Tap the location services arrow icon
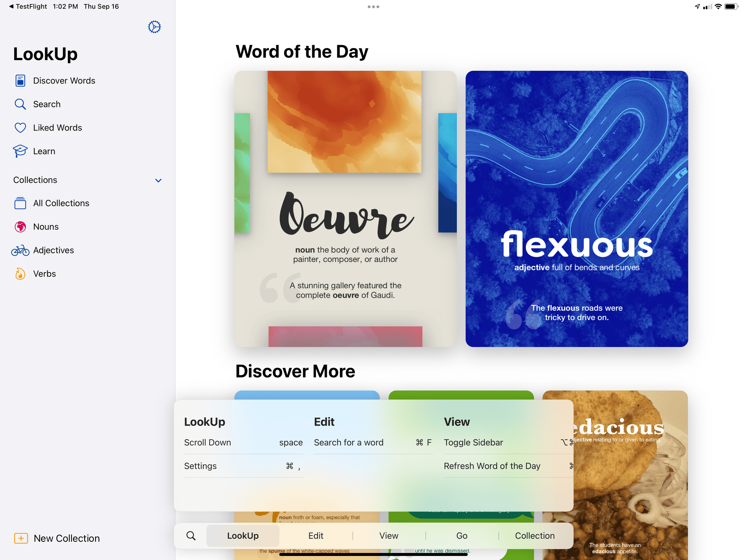747x560 pixels. tap(697, 6)
